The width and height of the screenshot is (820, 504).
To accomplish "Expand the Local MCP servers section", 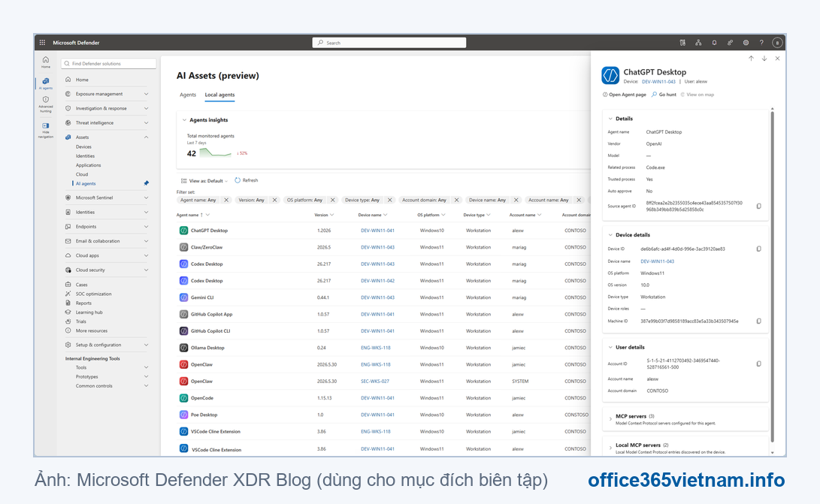I will (x=610, y=448).
